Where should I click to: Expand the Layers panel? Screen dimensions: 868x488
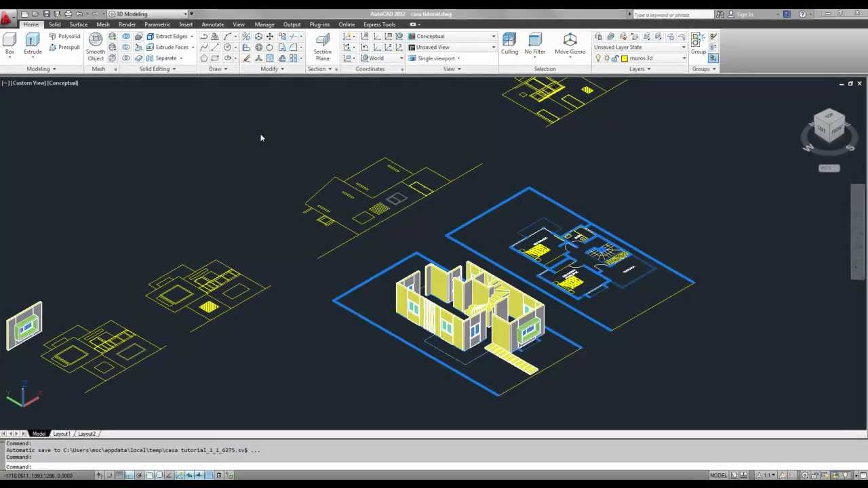pyautogui.click(x=639, y=69)
